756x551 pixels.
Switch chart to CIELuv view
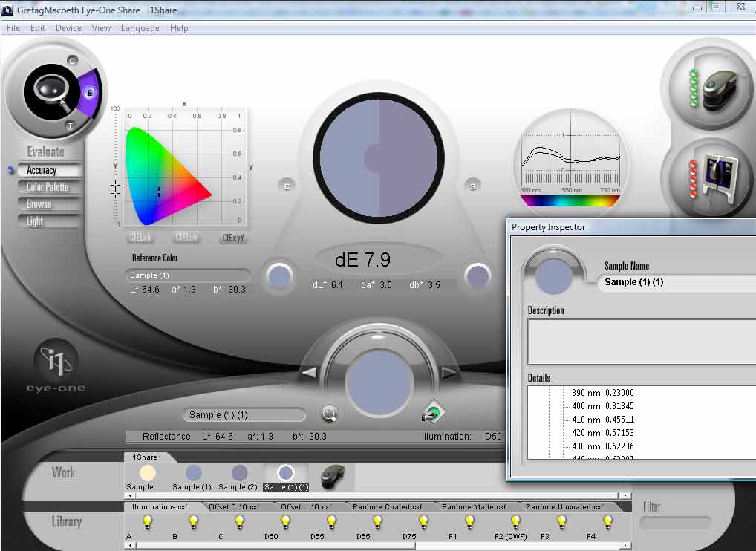tap(186, 237)
